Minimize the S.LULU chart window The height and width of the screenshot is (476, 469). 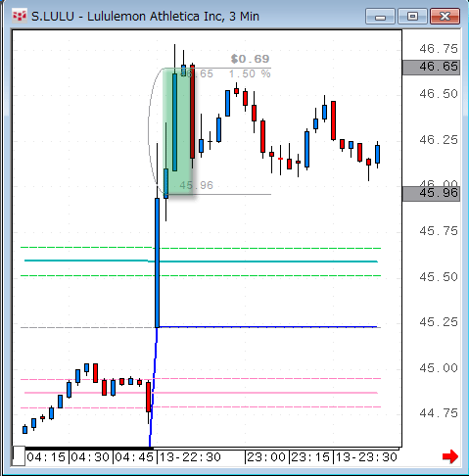(x=381, y=16)
